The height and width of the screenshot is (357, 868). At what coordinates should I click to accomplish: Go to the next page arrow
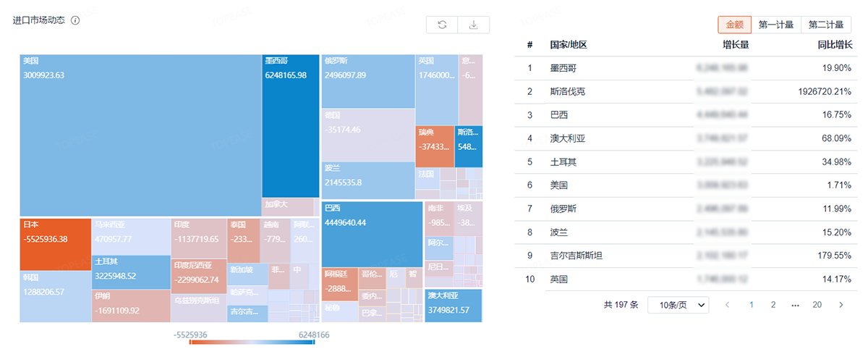841,305
